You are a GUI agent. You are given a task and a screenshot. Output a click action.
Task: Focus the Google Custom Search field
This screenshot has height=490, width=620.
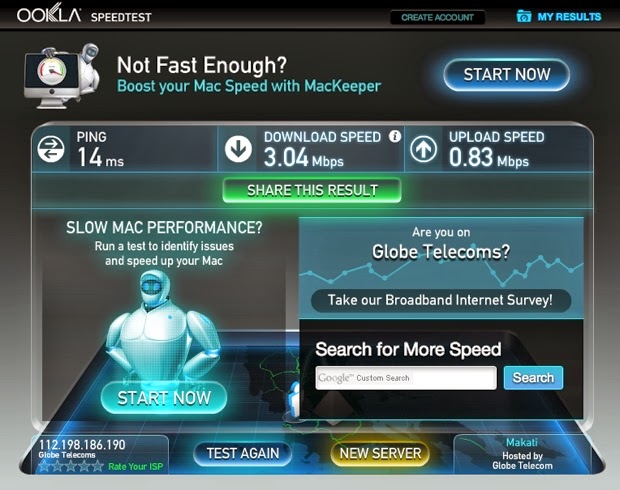coord(406,378)
